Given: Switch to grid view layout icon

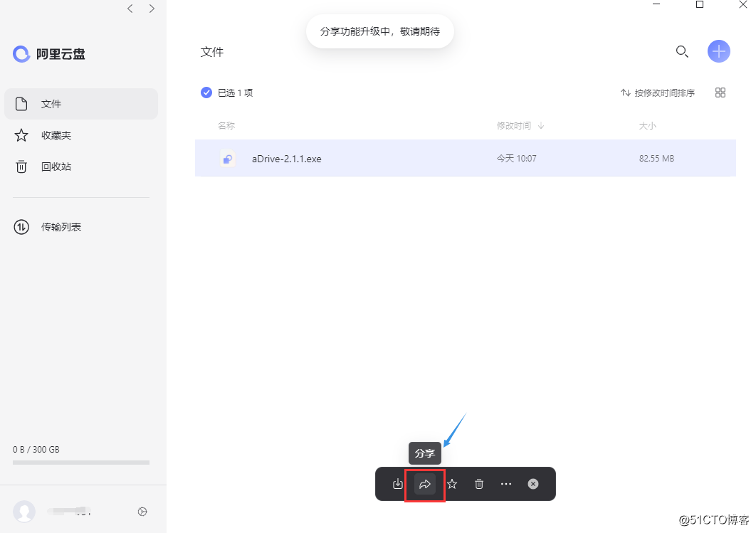Looking at the screenshot, I should (720, 93).
